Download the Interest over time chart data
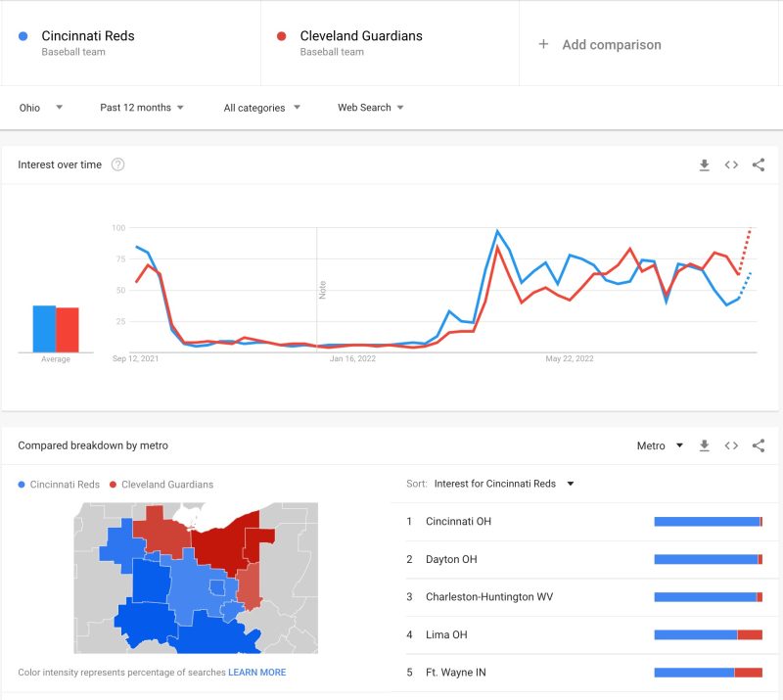Viewport: 783px width, 700px height. [x=704, y=164]
